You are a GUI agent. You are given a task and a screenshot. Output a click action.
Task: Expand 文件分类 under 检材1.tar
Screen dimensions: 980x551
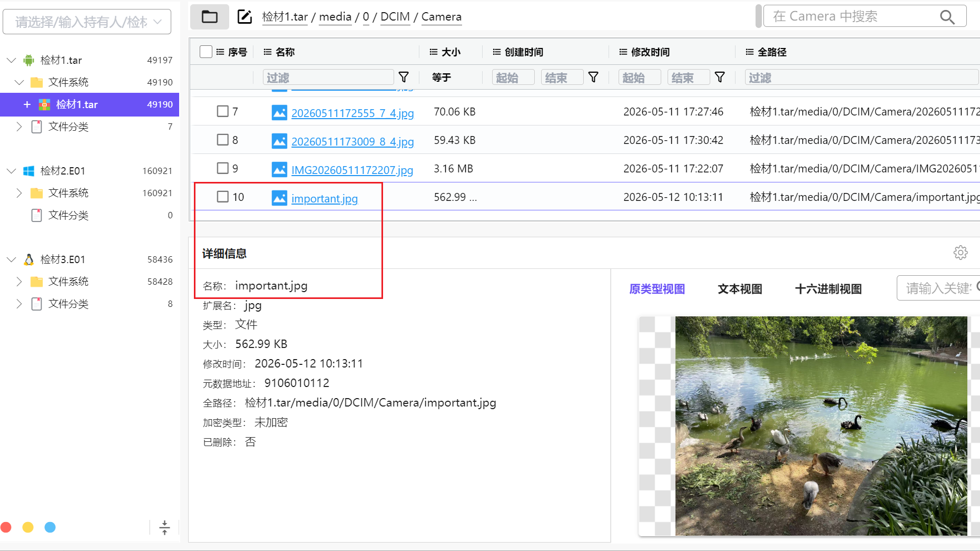19,127
